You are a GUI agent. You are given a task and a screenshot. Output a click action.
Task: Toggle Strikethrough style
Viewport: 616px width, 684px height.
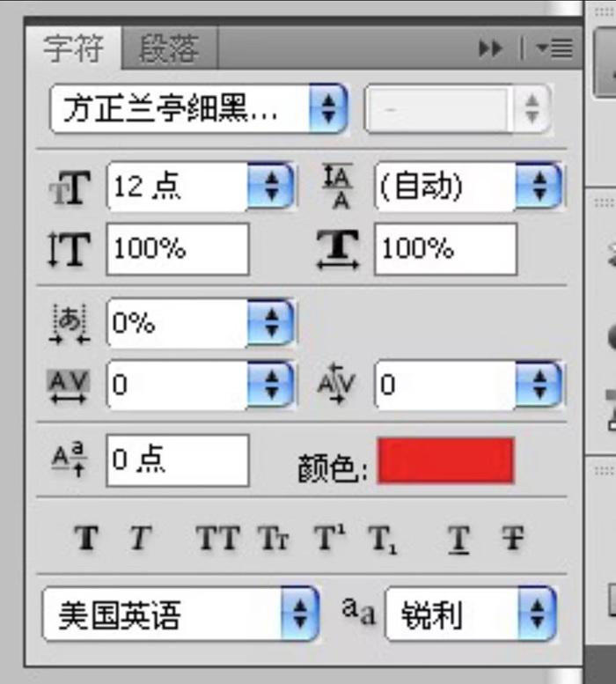pos(512,537)
